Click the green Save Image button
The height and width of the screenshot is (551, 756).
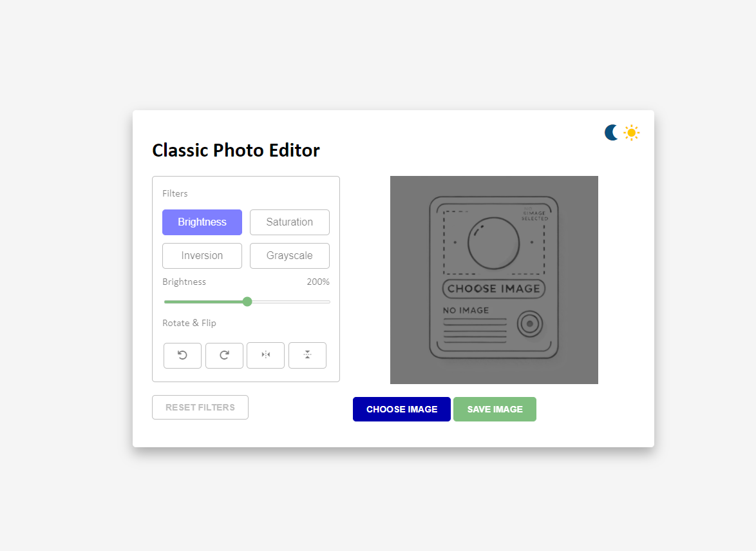point(495,409)
